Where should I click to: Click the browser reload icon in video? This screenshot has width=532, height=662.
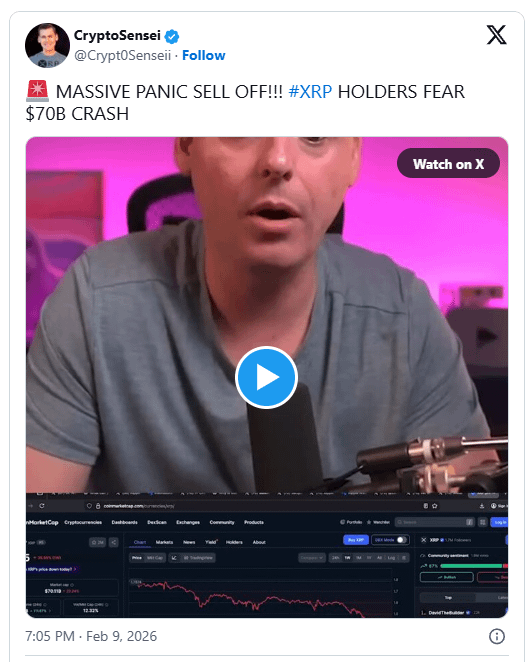[42, 506]
